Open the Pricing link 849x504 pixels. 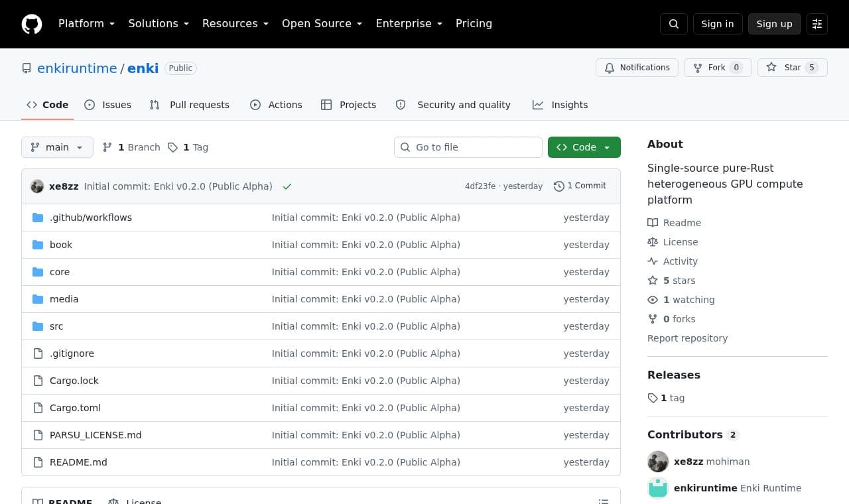[x=474, y=24]
